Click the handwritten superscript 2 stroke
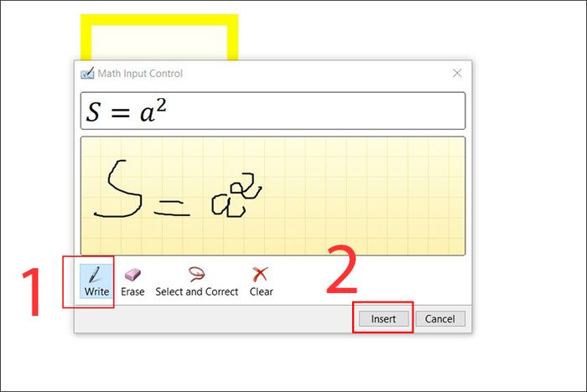 (247, 185)
